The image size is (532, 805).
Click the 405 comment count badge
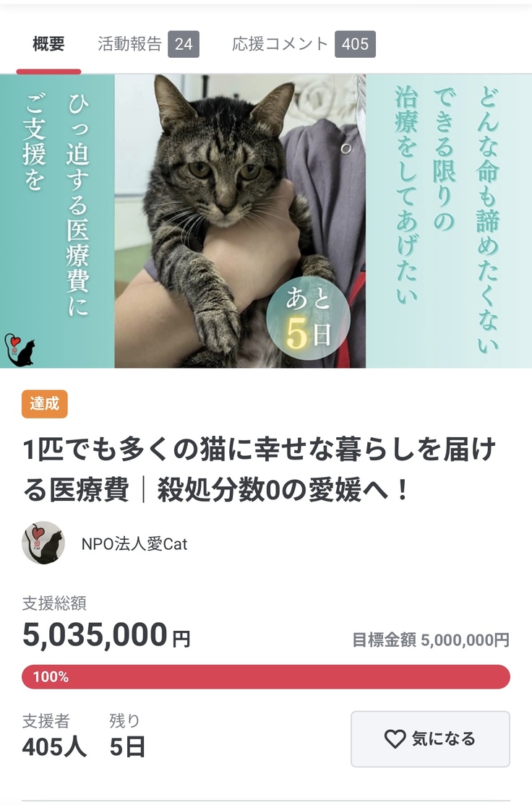tap(355, 44)
